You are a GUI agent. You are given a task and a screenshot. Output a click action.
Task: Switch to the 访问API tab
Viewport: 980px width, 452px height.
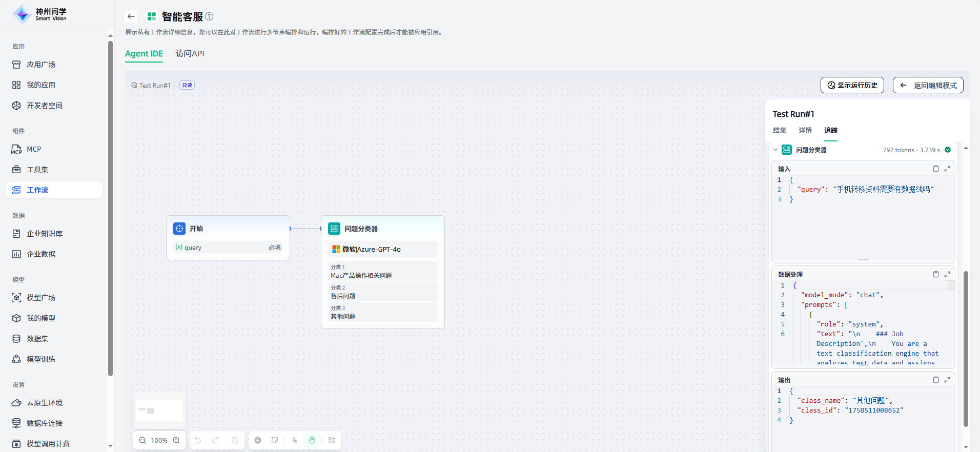190,53
